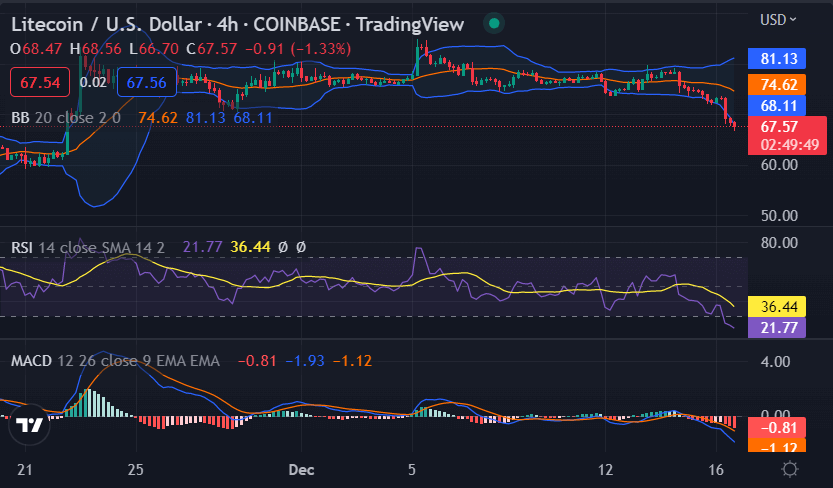Click the 80.00 RSI axis value

point(779,243)
